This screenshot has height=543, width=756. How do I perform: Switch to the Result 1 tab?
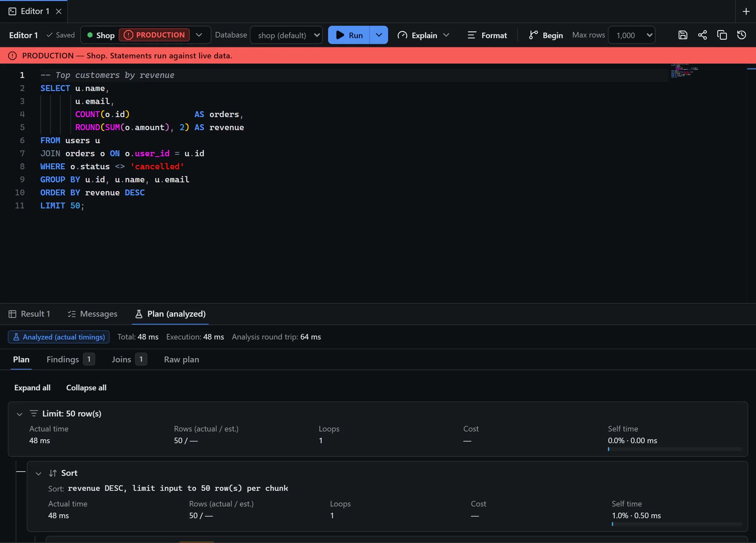(x=29, y=314)
